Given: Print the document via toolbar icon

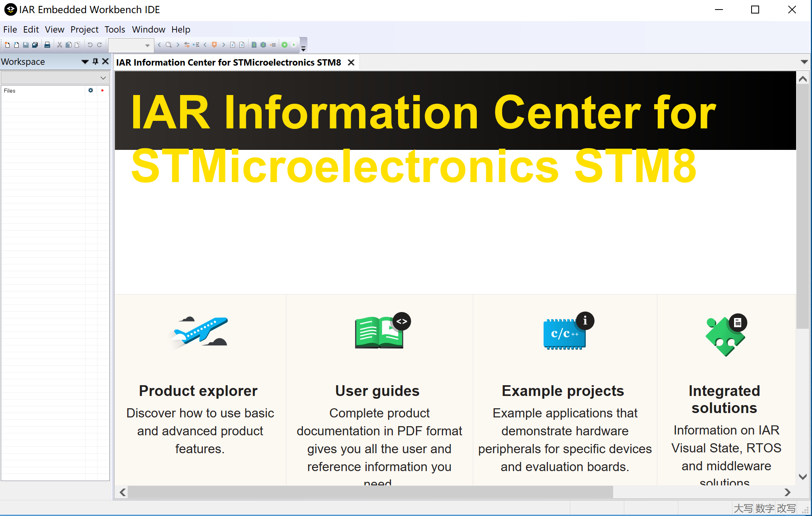Looking at the screenshot, I should pyautogui.click(x=47, y=45).
